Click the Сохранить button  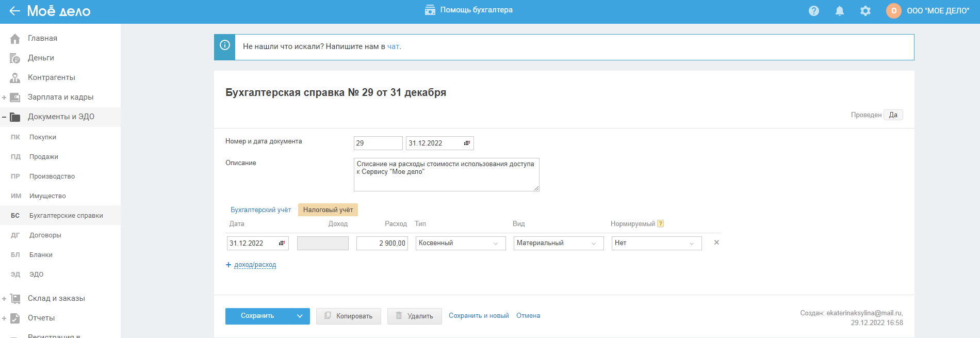(x=257, y=316)
